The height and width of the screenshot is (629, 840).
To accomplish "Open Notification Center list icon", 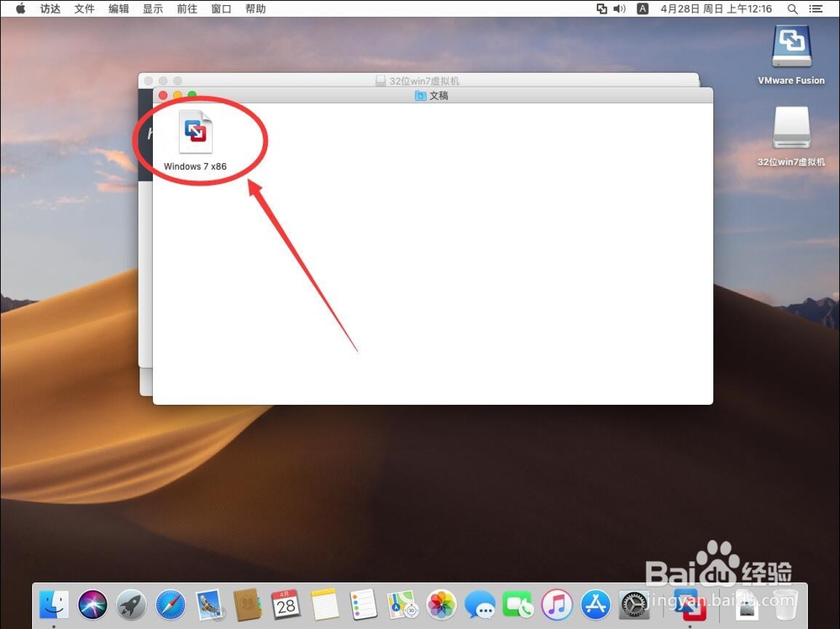I will tap(816, 8).
